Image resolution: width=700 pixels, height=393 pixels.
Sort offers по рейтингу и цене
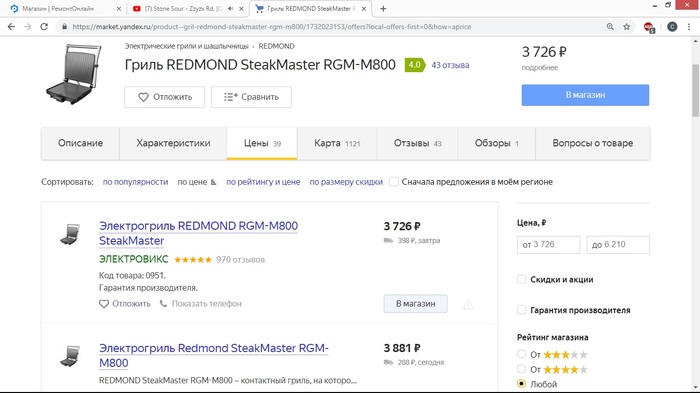point(263,182)
